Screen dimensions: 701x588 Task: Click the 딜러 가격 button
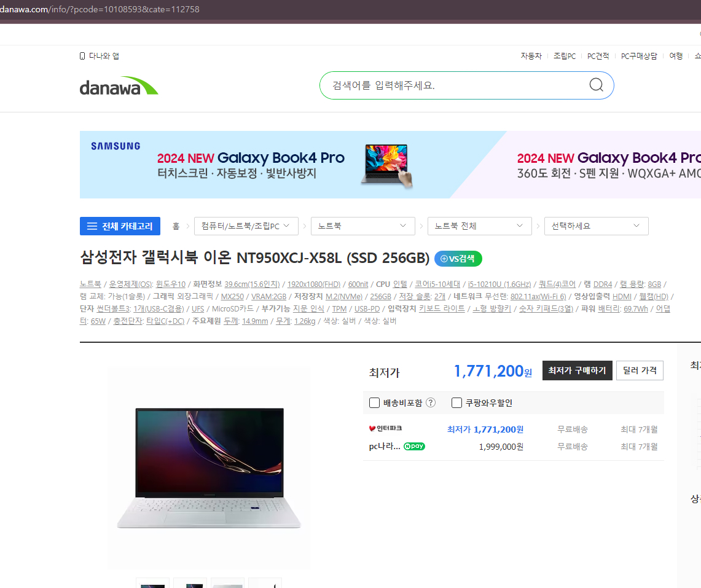(x=640, y=370)
